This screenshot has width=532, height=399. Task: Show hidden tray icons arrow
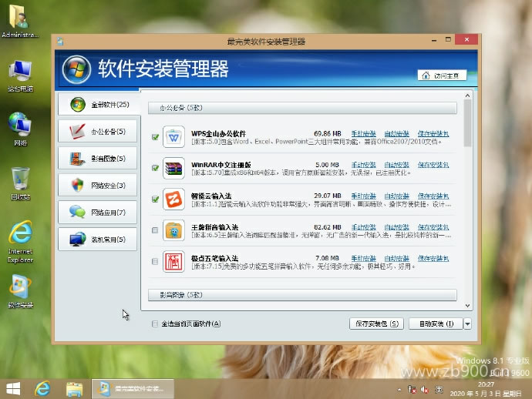click(399, 390)
